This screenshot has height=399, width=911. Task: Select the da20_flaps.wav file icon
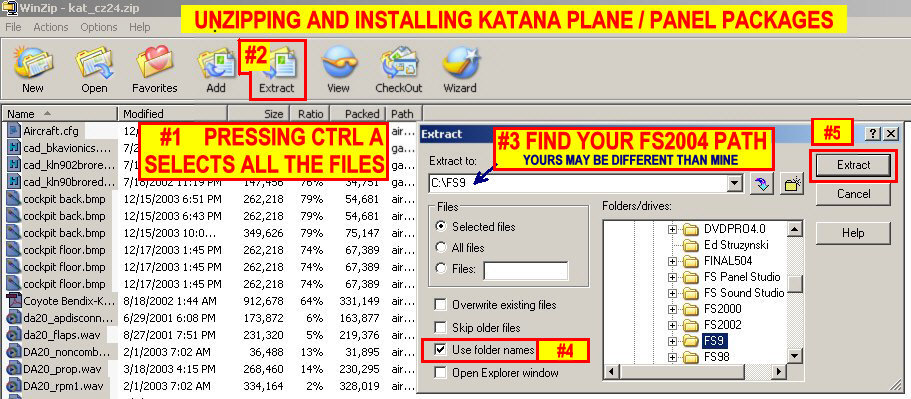point(14,335)
